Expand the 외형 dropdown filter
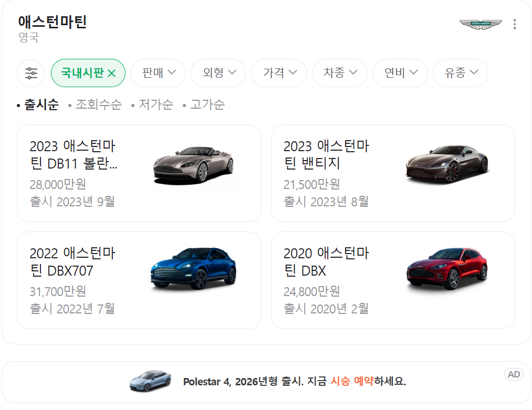The width and height of the screenshot is (532, 410). point(218,73)
